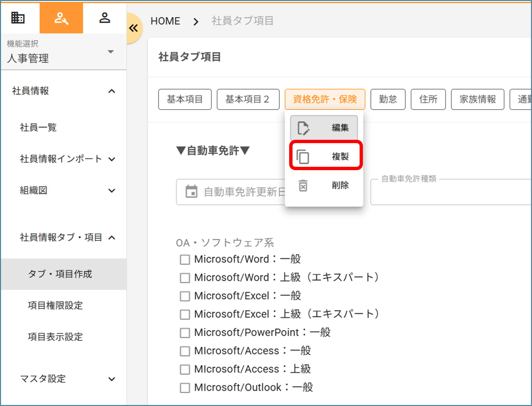Select the duplicate icon next to 複製
This screenshot has width=532, height=406.
[x=303, y=156]
